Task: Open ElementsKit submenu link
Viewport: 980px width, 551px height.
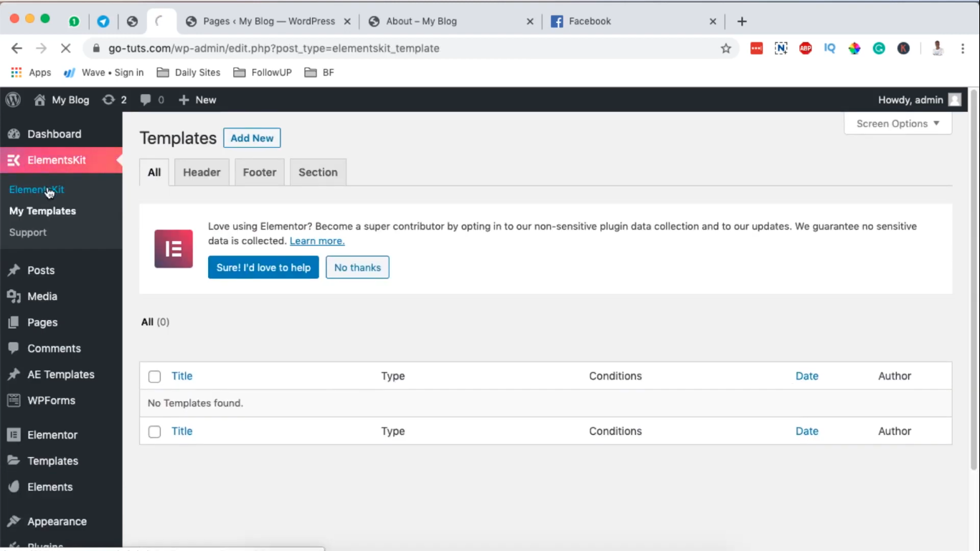Action: pos(37,189)
